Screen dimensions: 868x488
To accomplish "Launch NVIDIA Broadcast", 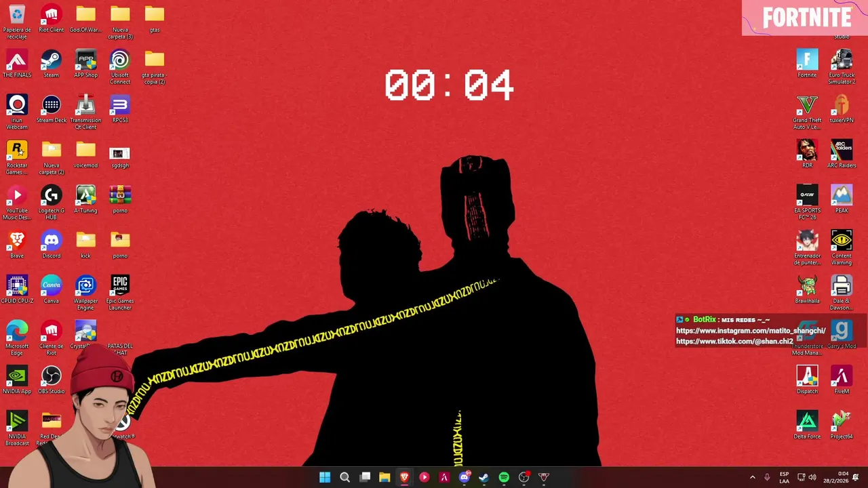I will pyautogui.click(x=17, y=428).
